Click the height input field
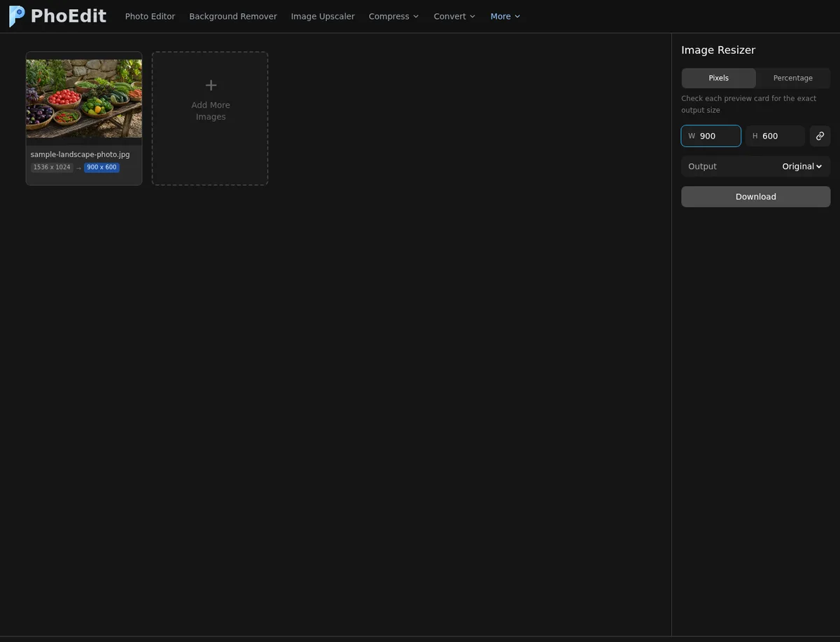Screen dimensions: 840x642 775,136
